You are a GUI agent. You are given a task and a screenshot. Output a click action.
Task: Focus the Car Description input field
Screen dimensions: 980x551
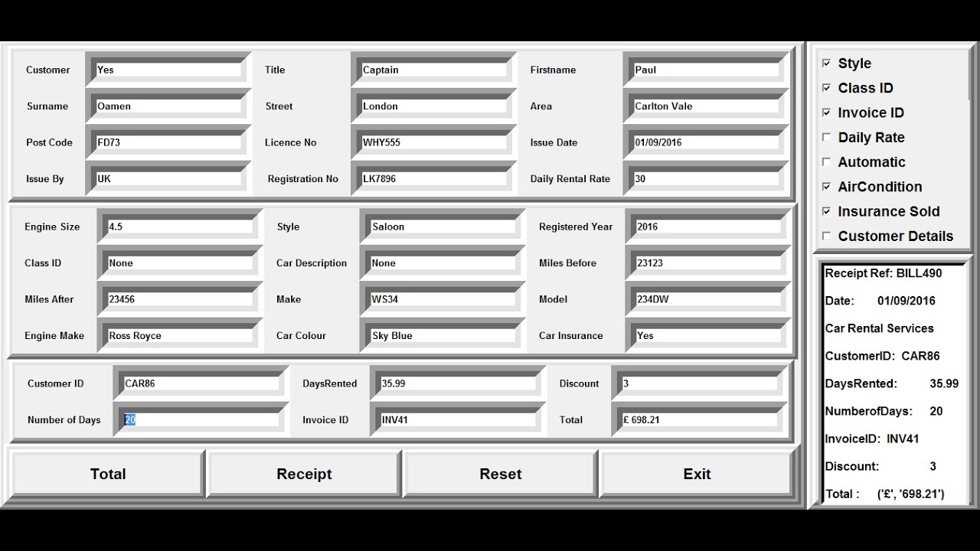click(443, 262)
